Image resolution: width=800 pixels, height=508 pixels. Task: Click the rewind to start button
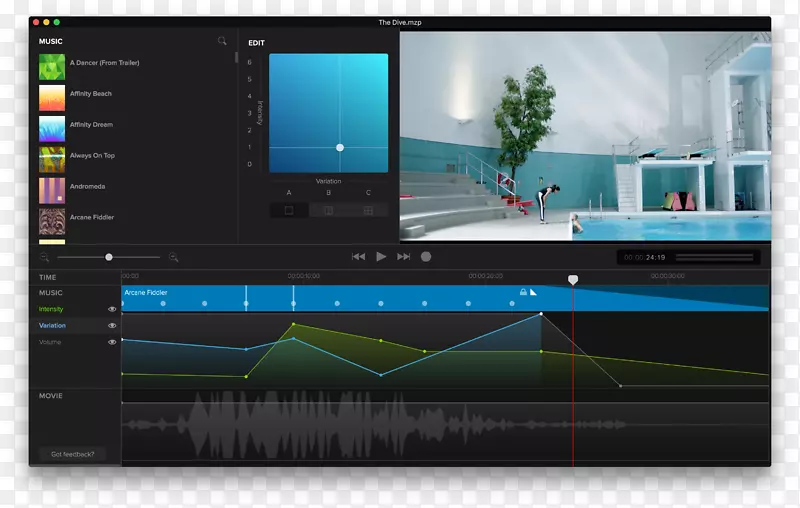pyautogui.click(x=358, y=257)
